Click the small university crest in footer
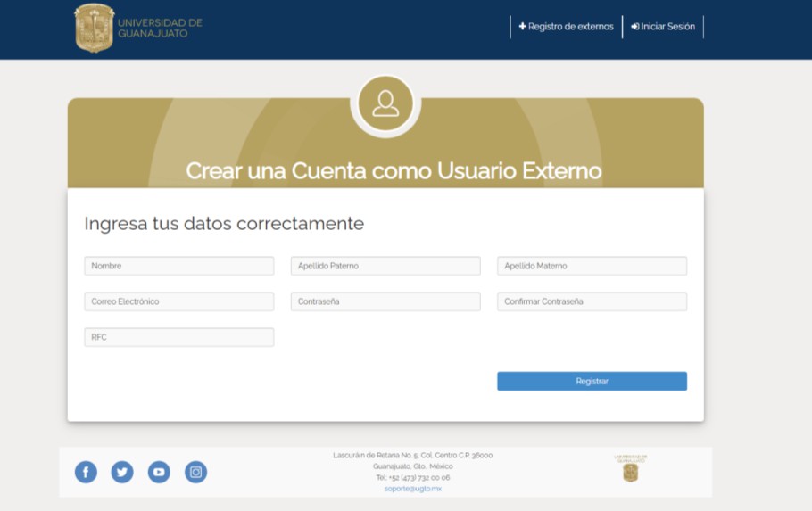Screen dimensions: 812x511 click(630, 470)
